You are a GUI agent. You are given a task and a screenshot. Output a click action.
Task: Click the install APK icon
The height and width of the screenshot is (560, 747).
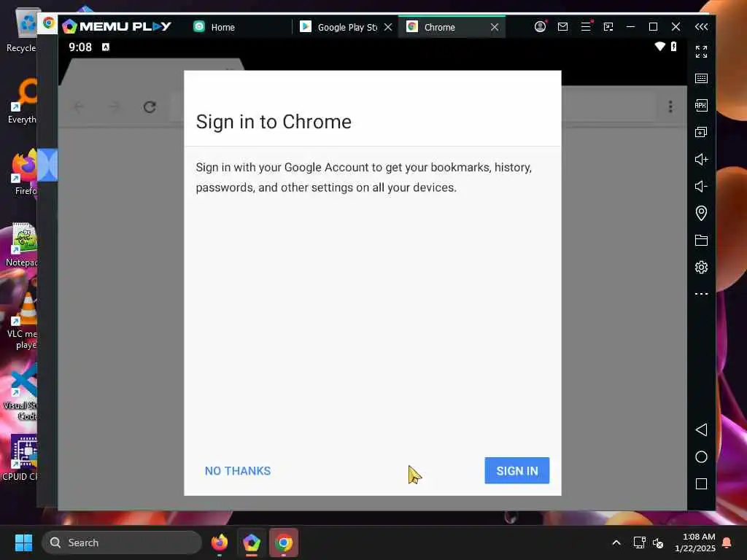[701, 105]
